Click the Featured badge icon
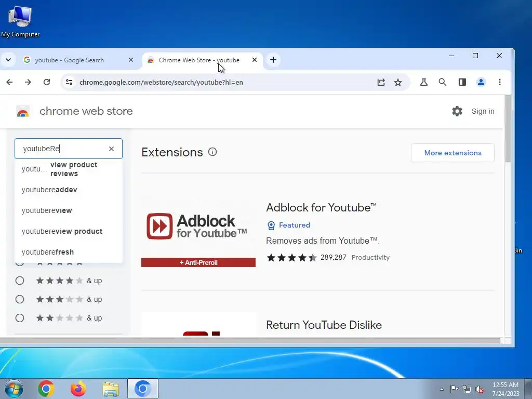This screenshot has width=532, height=399. pos(271,225)
